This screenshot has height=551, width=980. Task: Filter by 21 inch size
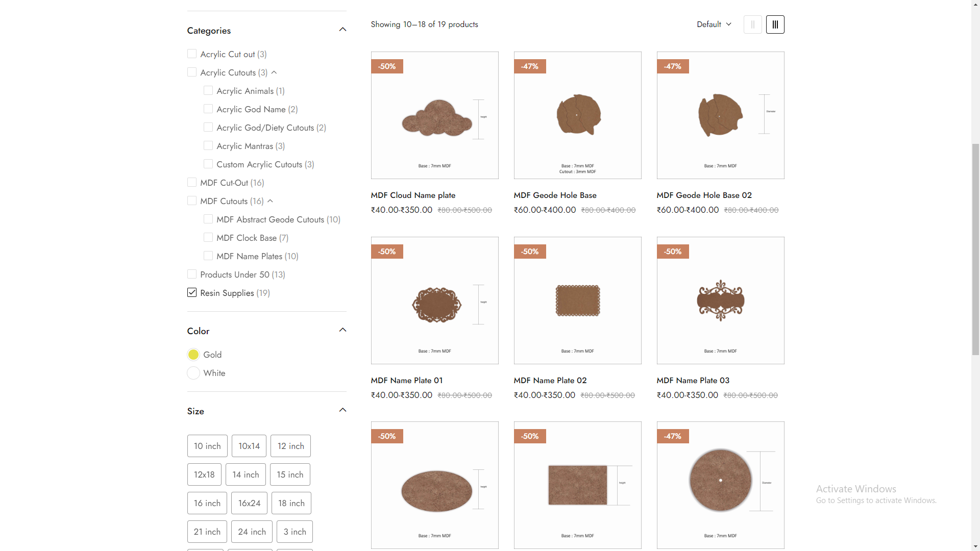click(x=207, y=532)
